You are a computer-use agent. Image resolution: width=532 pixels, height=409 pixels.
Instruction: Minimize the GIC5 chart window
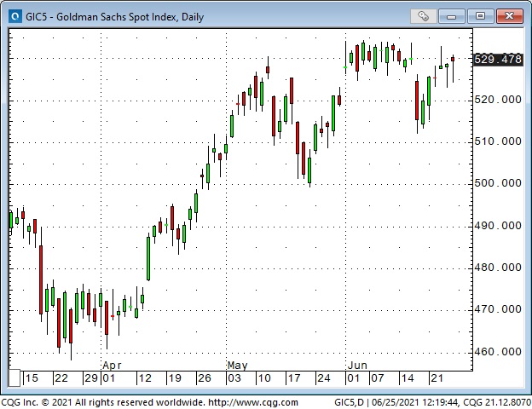[x=451, y=16]
